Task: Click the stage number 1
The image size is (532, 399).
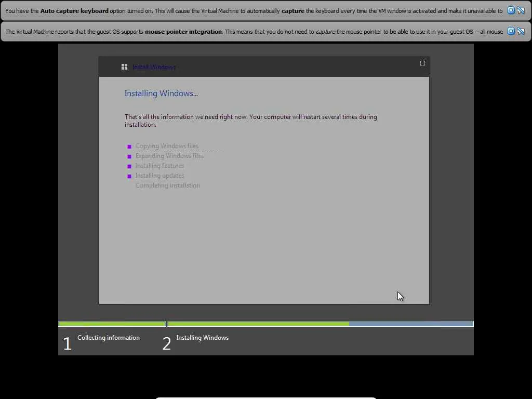Action: coord(67,343)
